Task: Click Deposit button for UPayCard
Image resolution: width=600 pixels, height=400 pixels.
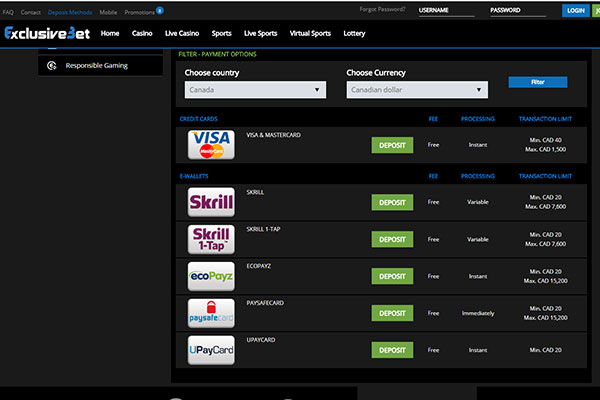Action: 392,350
